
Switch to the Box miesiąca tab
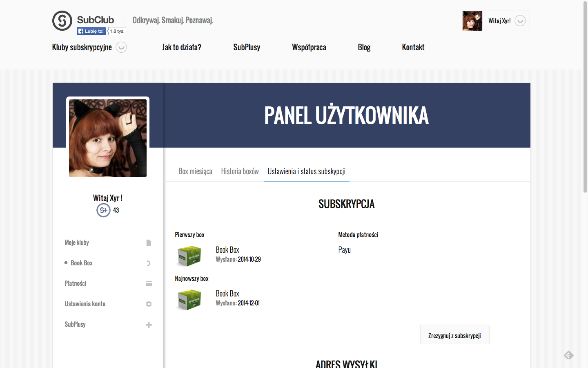point(195,171)
